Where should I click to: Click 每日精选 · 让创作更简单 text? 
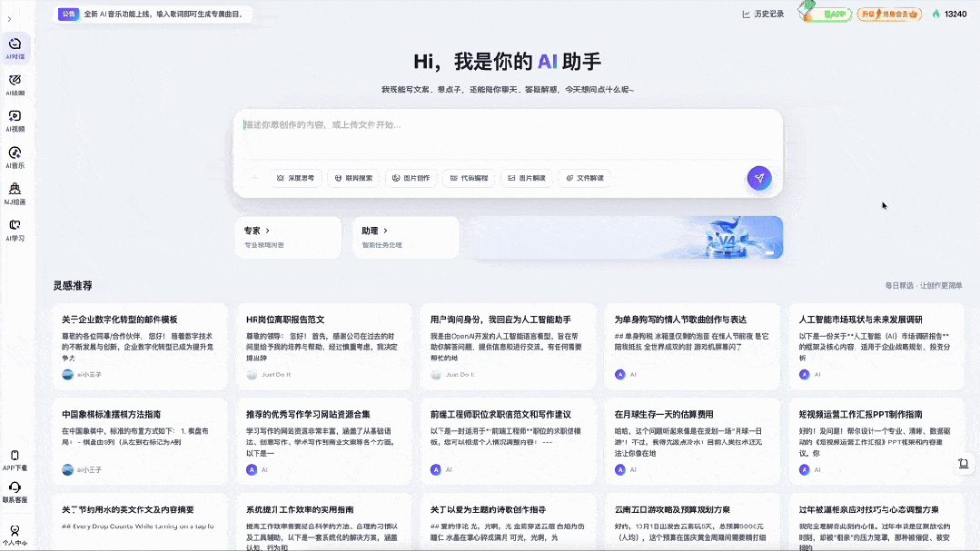tap(923, 286)
